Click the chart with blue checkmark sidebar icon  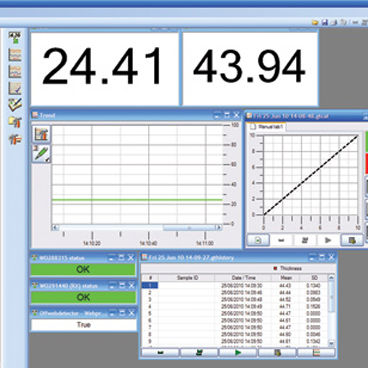pos(15,88)
